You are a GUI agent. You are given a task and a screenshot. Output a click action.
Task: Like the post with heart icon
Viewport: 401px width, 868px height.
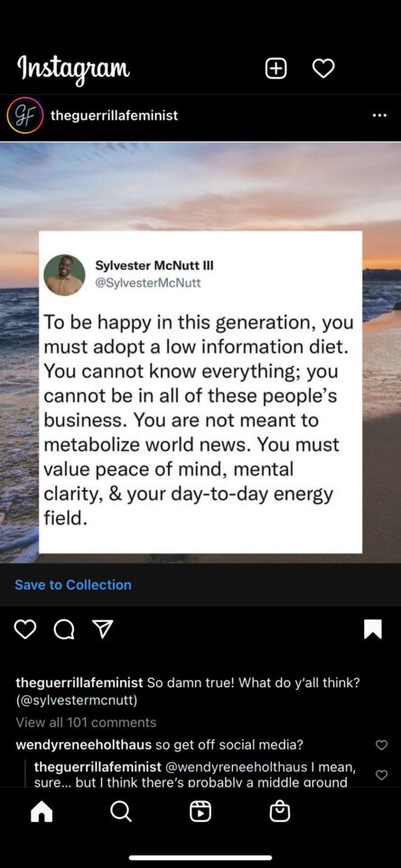[25, 629]
